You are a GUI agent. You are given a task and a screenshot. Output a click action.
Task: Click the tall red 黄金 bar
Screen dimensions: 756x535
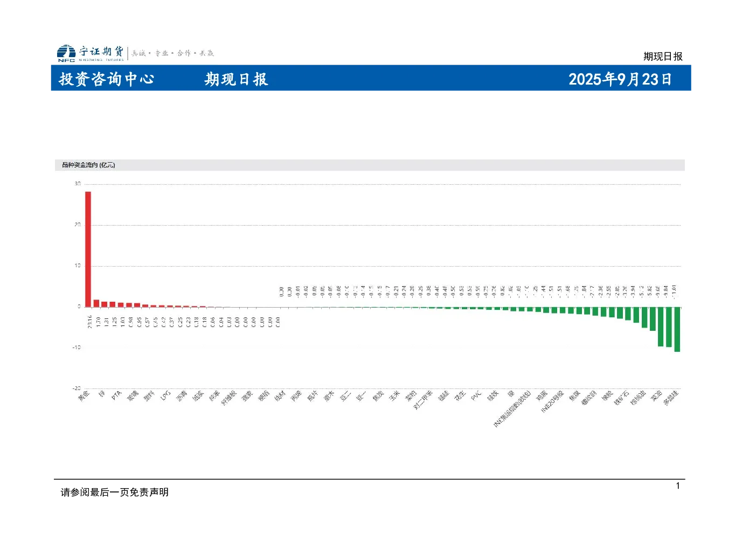click(x=88, y=249)
